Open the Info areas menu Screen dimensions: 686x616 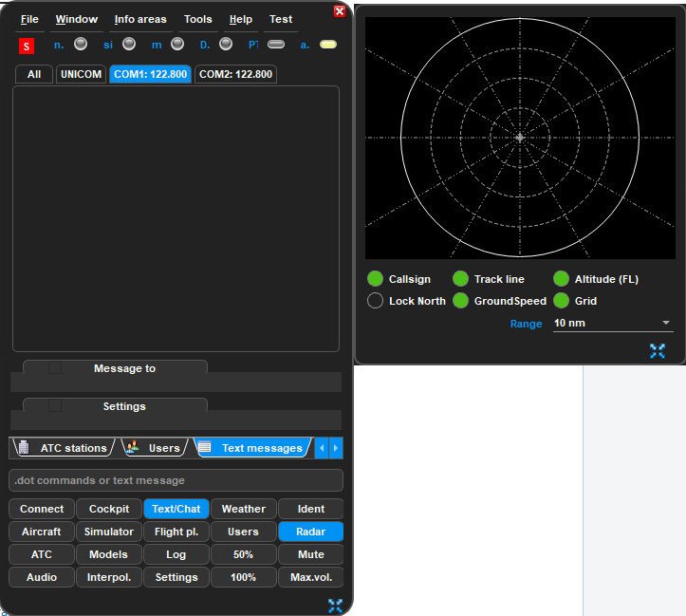(139, 19)
